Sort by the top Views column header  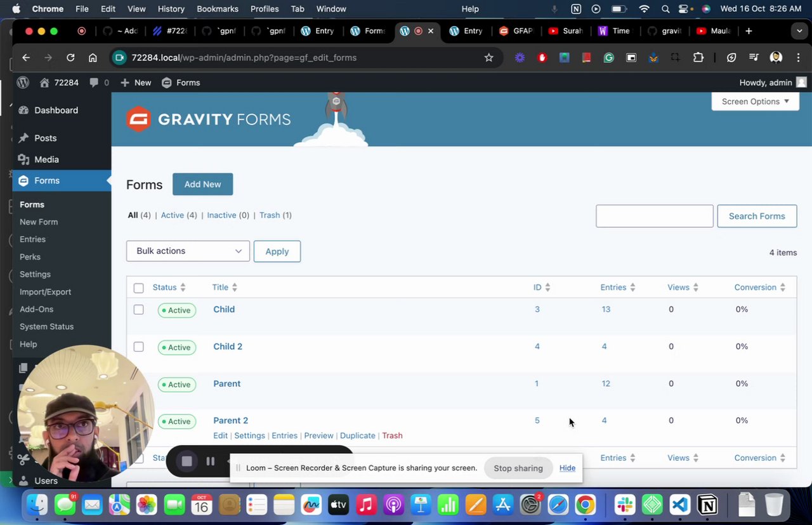tap(683, 288)
